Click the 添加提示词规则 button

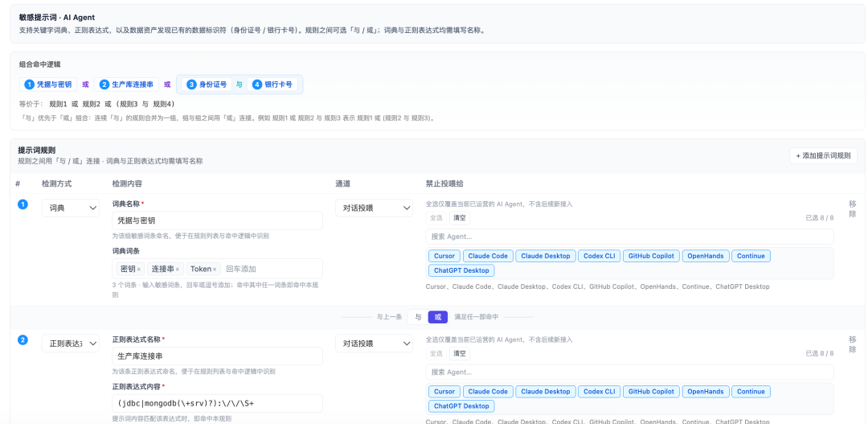(823, 156)
